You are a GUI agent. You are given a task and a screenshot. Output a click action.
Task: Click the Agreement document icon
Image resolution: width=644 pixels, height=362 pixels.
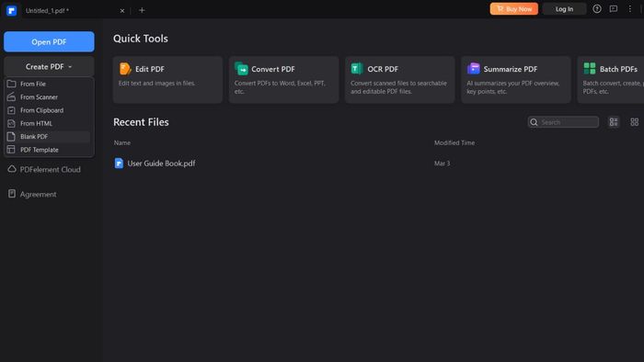[x=12, y=194]
